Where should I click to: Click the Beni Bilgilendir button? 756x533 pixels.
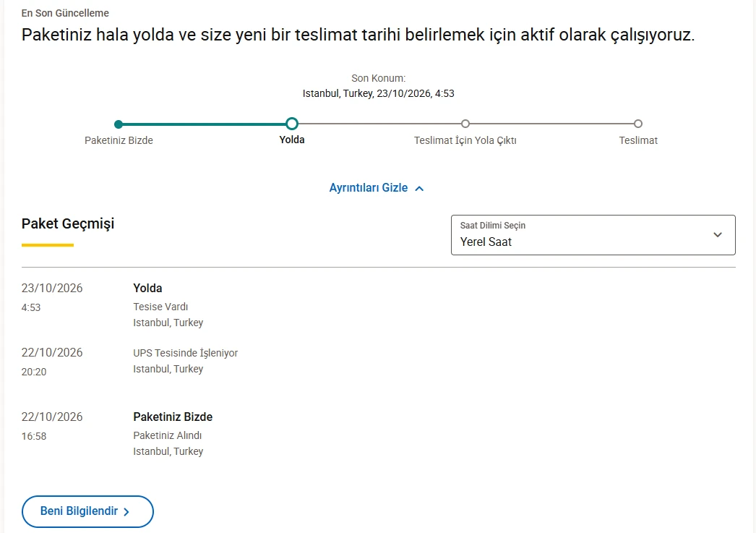(87, 511)
